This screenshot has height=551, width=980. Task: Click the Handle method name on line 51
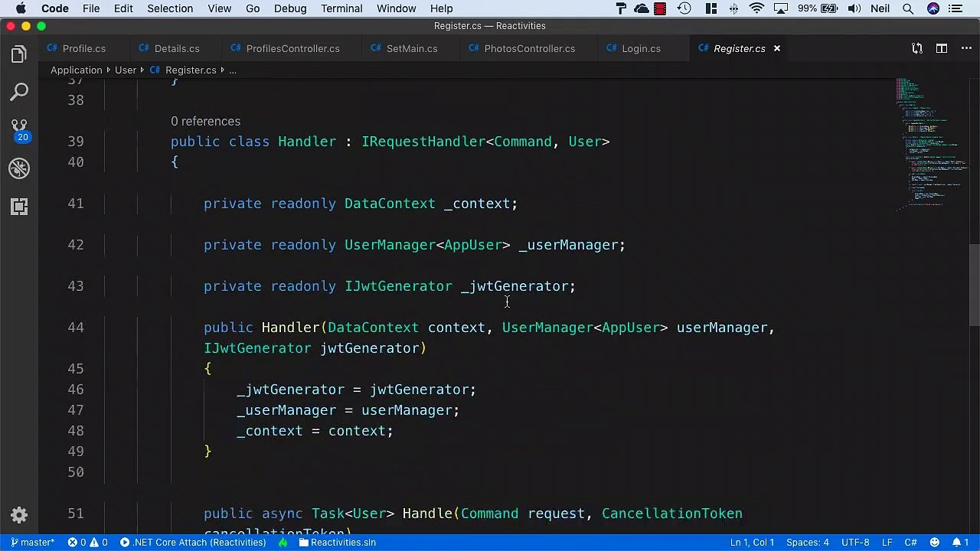click(427, 514)
